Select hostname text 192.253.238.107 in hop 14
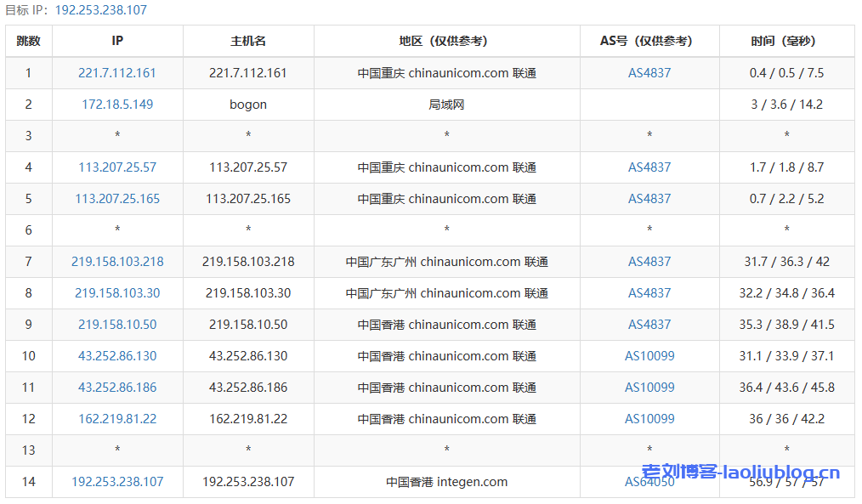The height and width of the screenshot is (504, 862). coord(248,481)
